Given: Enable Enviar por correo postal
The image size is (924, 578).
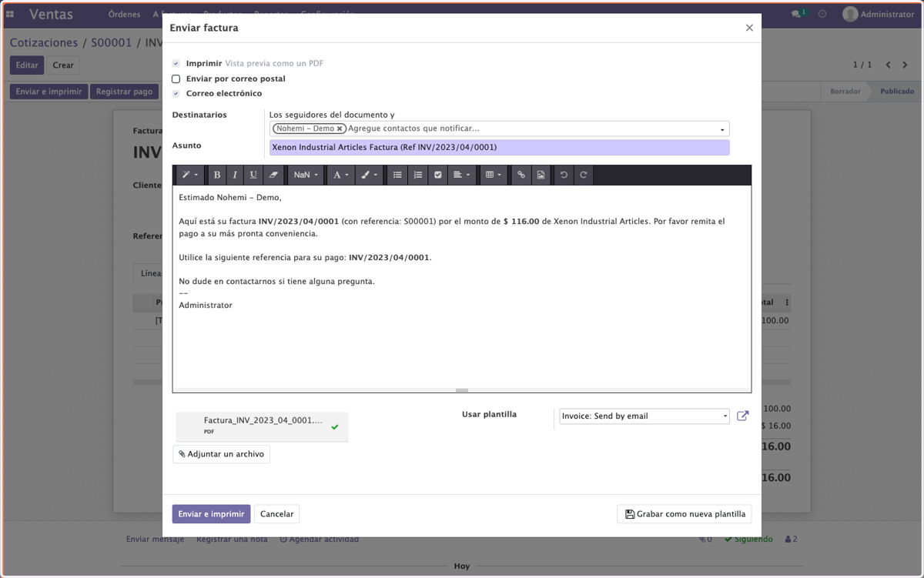Looking at the screenshot, I should coord(176,79).
